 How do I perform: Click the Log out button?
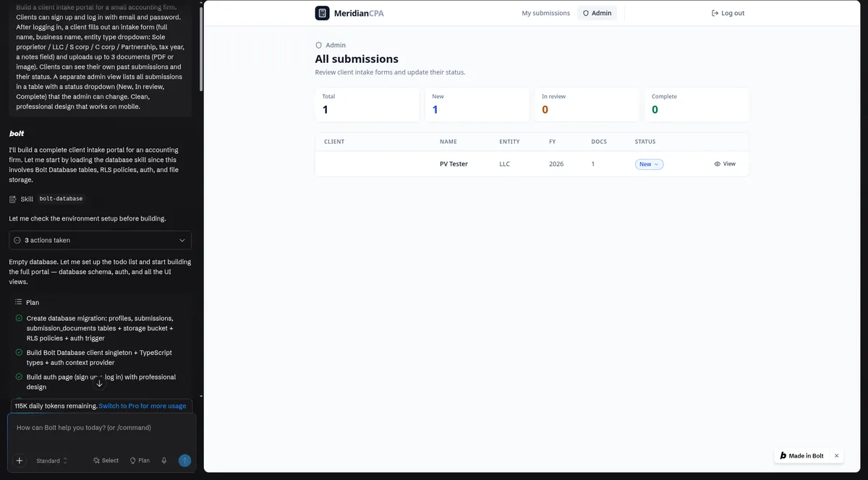coord(728,13)
